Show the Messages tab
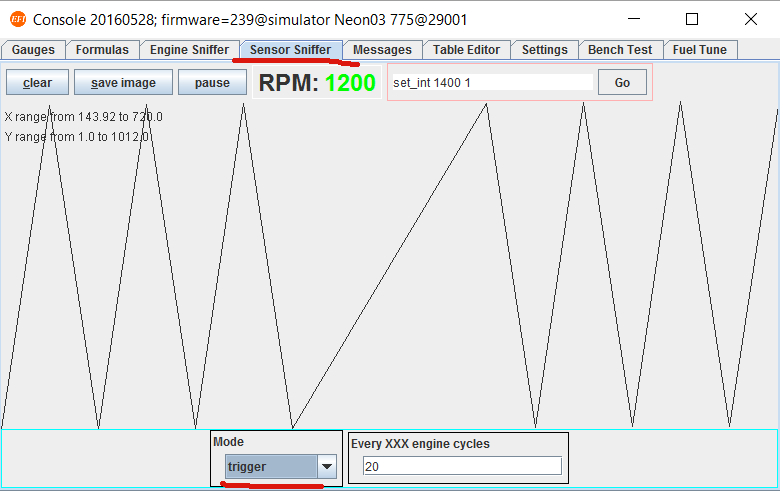Screen dimensions: 780x491 [x=382, y=50]
